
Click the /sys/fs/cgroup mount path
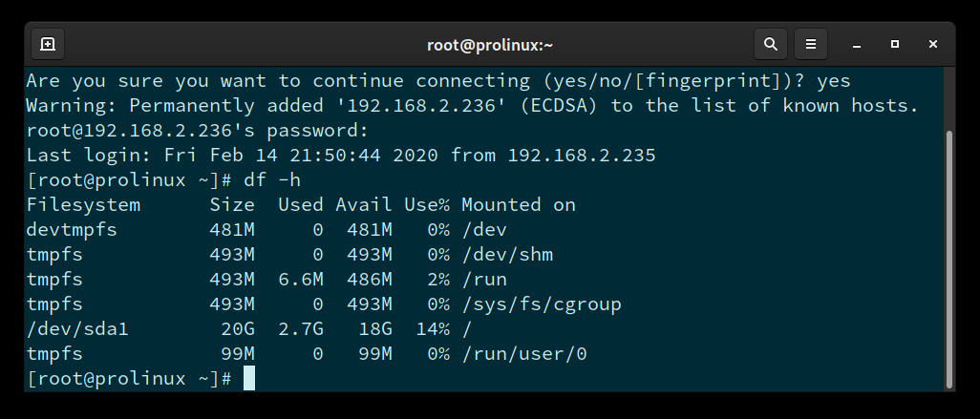point(542,304)
